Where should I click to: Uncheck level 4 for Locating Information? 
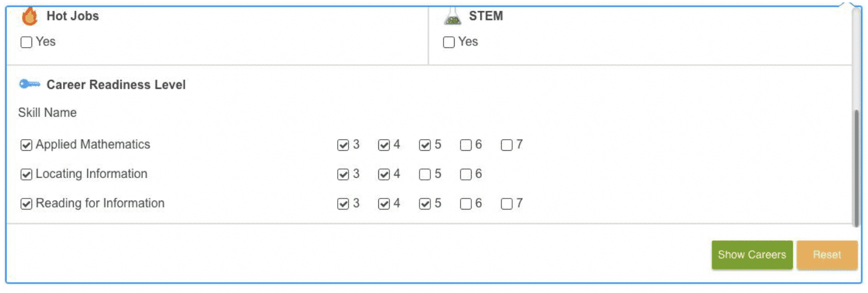(x=384, y=174)
